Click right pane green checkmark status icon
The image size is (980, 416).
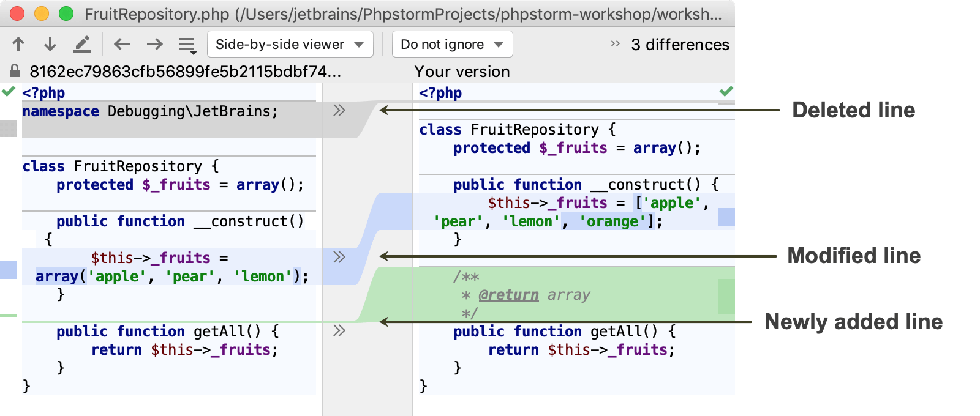(x=726, y=92)
